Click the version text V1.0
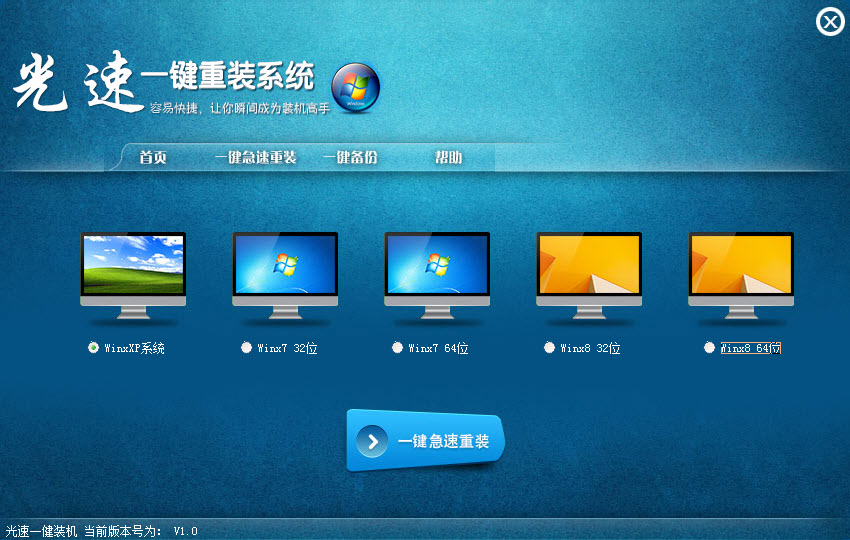The height and width of the screenshot is (540, 850). tap(185, 531)
